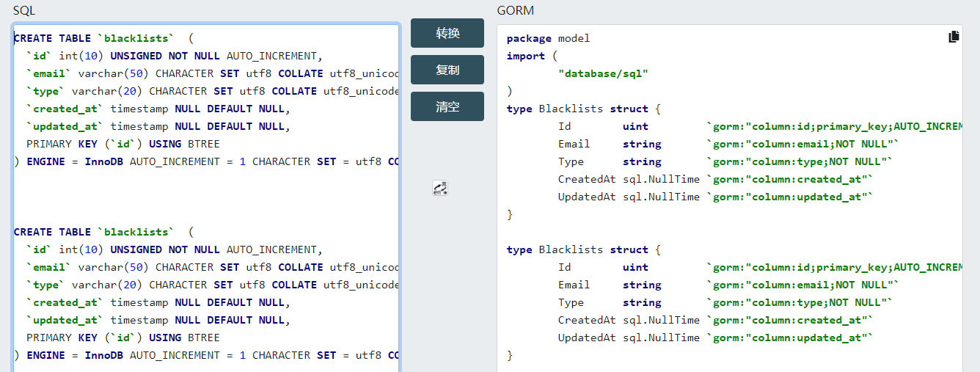Click the first PRIMARY KEY USING BTREE line
Viewport: 980px width, 372px height.
pyautogui.click(x=123, y=144)
